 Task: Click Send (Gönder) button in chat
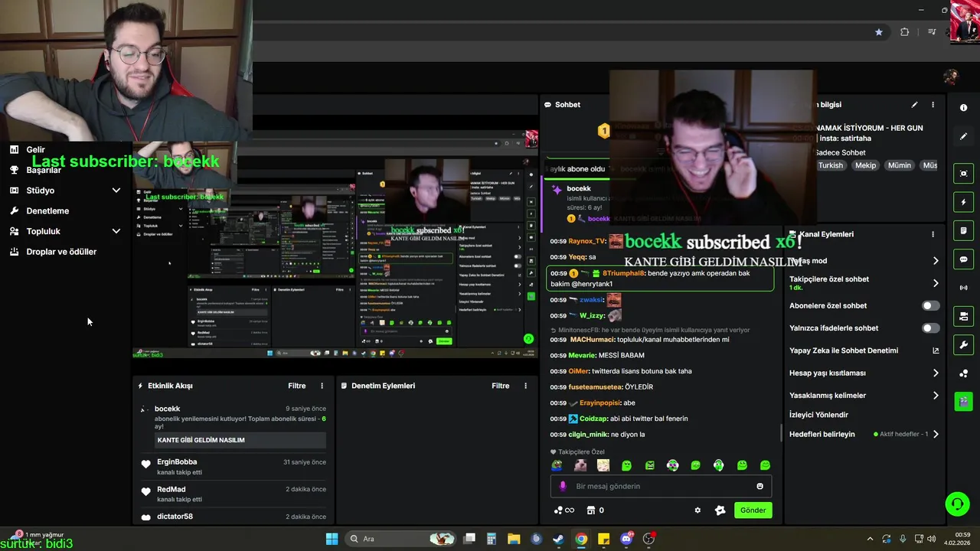[753, 510]
